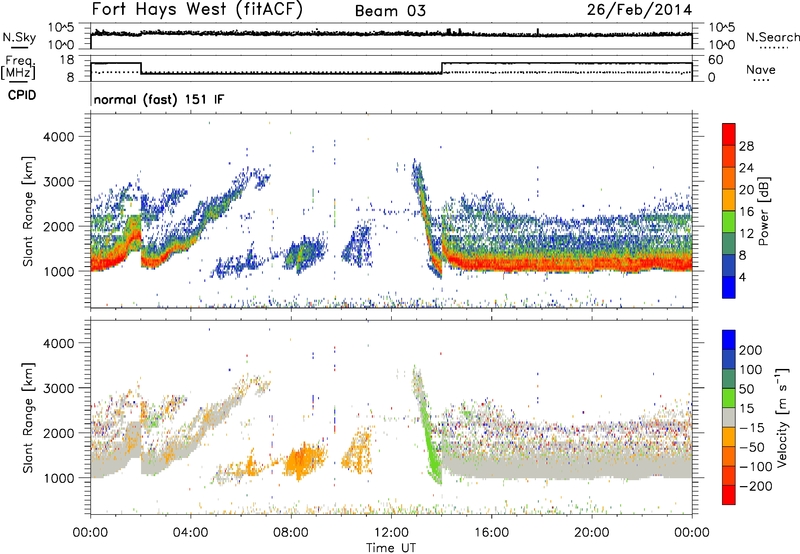The image size is (800, 554).
Task: Click the 'Nave' legend label
Action: (761, 70)
